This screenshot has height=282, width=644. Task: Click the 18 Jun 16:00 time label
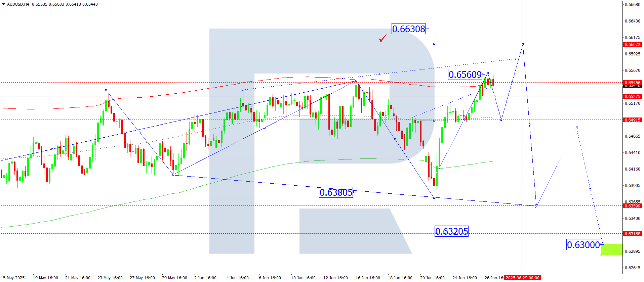(400, 278)
